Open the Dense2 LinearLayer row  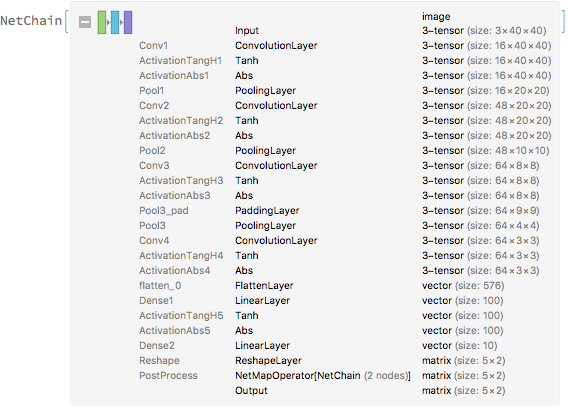click(x=318, y=345)
